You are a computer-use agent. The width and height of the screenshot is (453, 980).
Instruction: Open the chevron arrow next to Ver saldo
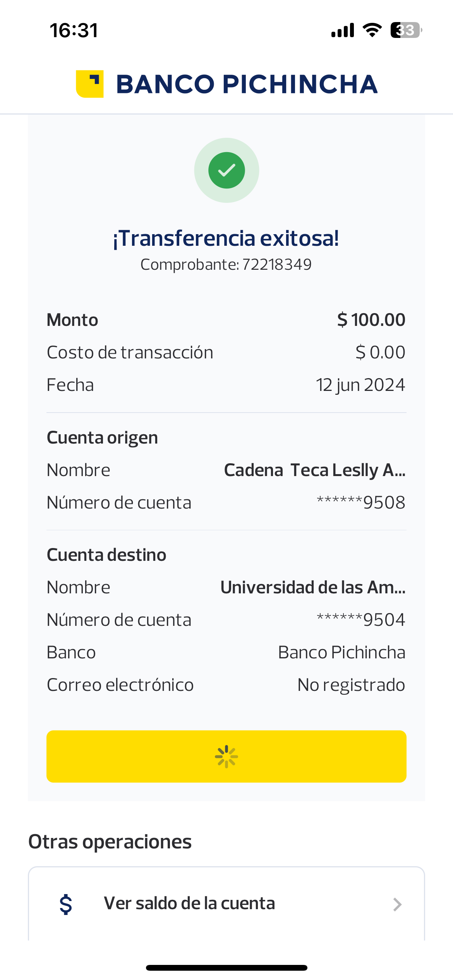pos(397,905)
